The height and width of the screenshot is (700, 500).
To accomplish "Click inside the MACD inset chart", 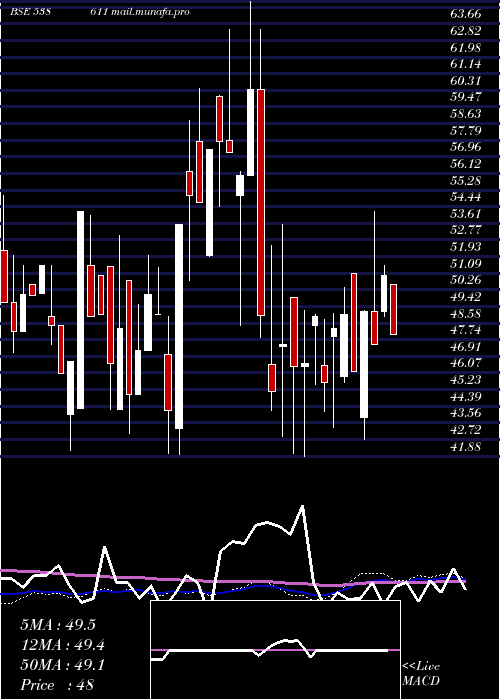I will [x=275, y=650].
